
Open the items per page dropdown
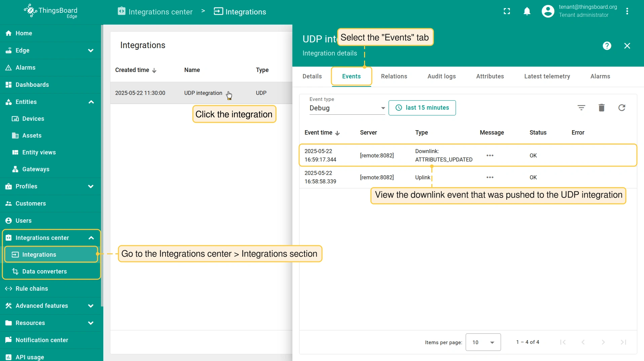coord(483,342)
